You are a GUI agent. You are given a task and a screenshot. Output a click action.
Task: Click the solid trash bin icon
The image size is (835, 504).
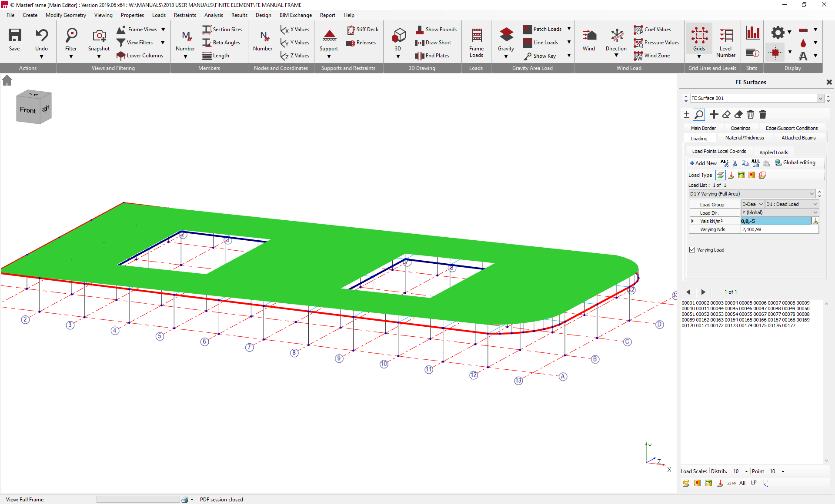pos(763,115)
